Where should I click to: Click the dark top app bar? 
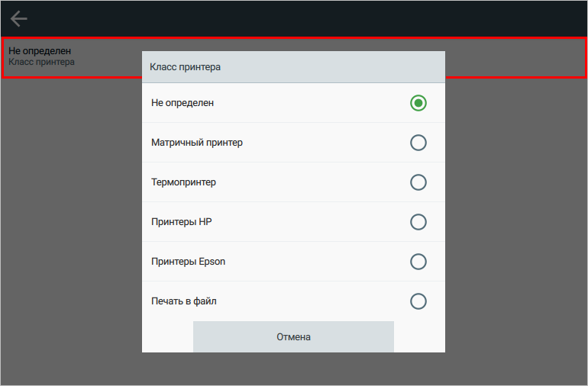[x=294, y=19]
